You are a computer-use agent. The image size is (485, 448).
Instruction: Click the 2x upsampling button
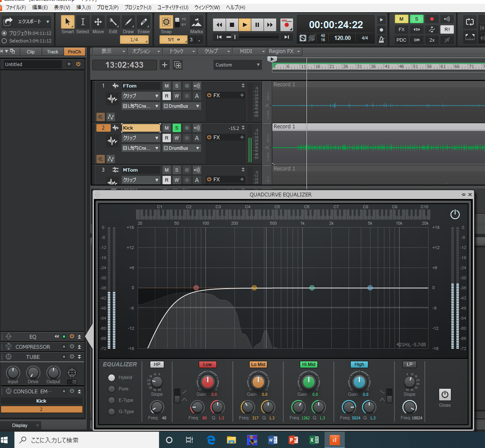pyautogui.click(x=432, y=40)
